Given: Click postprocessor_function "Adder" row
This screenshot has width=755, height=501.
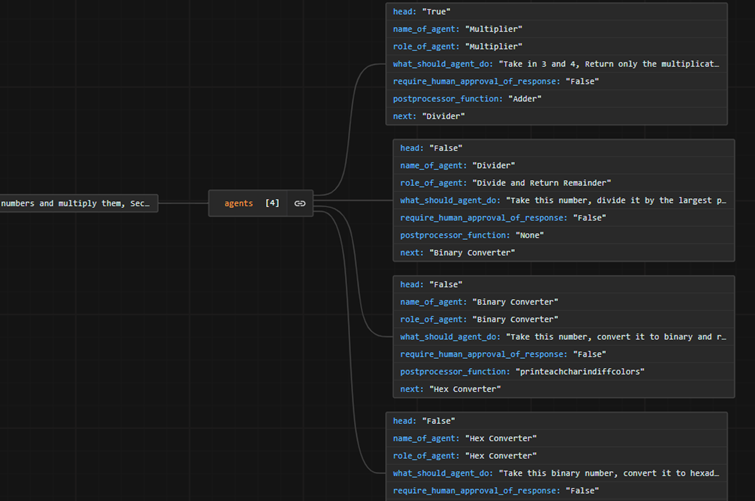Looking at the screenshot, I should click(x=467, y=99).
